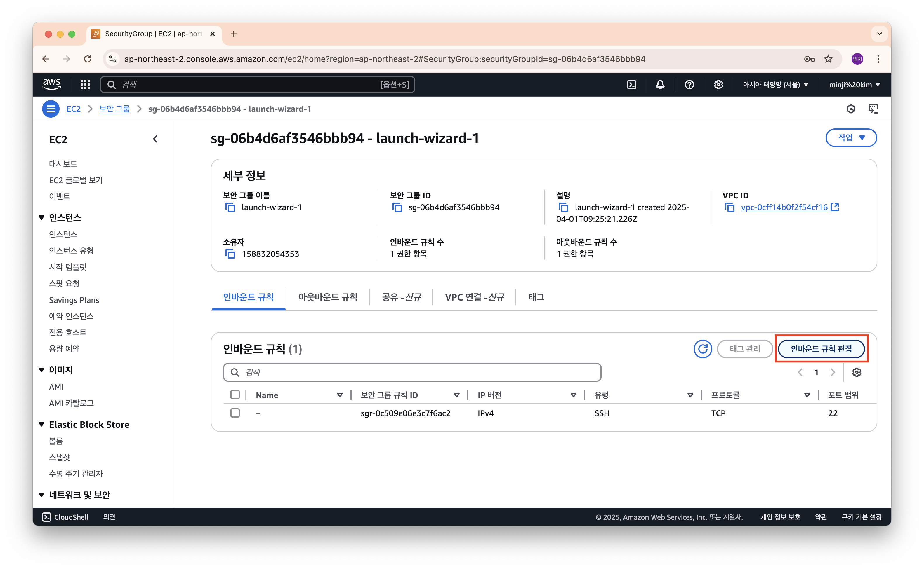Collapse the 이미지 sidebar section
Image resolution: width=924 pixels, height=569 pixels.
click(x=41, y=370)
